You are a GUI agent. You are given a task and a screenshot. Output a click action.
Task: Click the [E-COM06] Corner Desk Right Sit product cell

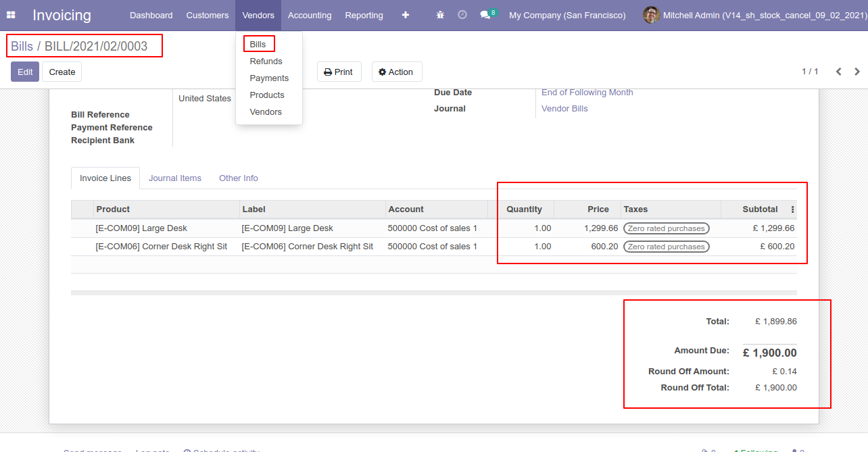(x=166, y=247)
